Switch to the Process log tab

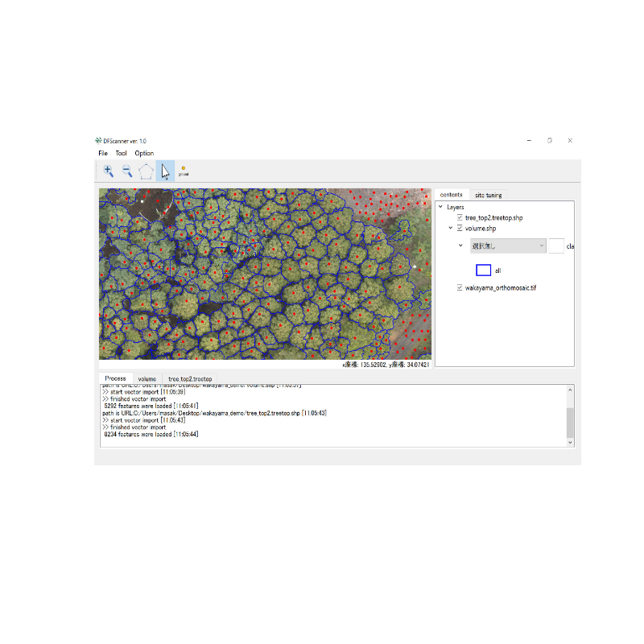click(x=115, y=378)
